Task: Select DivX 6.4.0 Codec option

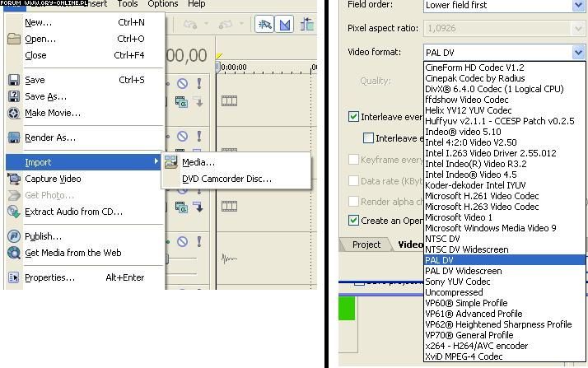Action: point(504,89)
